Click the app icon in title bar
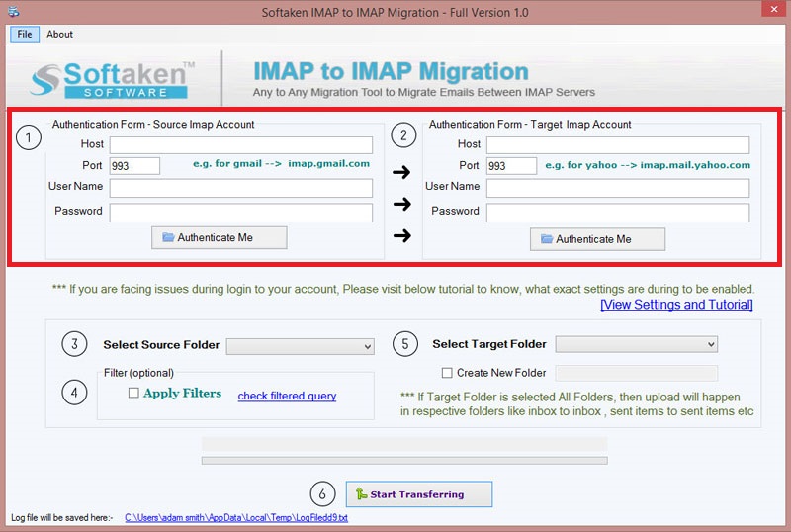Image resolution: width=791 pixels, height=532 pixels. click(14, 11)
